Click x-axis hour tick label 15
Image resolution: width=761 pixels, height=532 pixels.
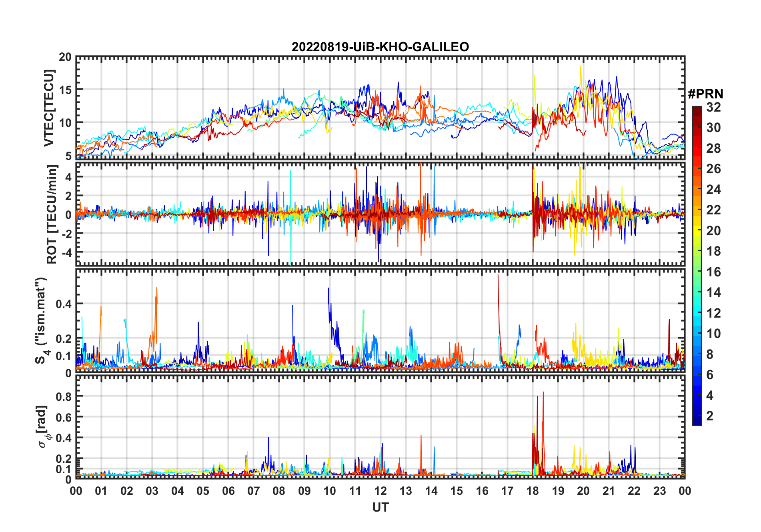click(x=457, y=491)
